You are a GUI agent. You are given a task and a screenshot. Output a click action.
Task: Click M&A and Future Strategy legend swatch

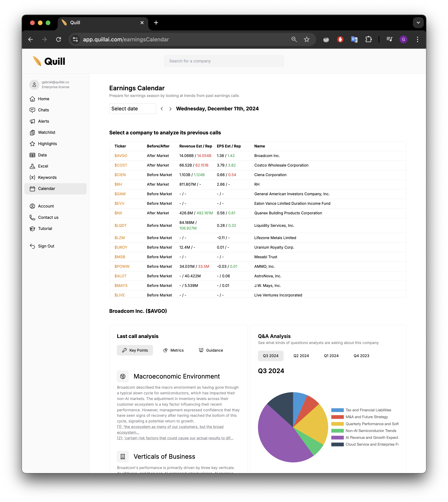pyautogui.click(x=337, y=417)
